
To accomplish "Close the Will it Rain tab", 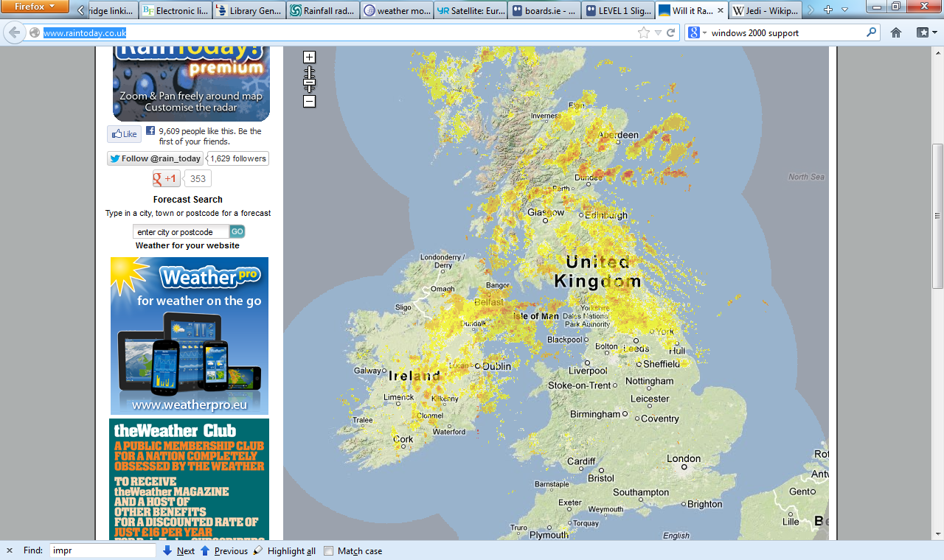I will point(719,11).
